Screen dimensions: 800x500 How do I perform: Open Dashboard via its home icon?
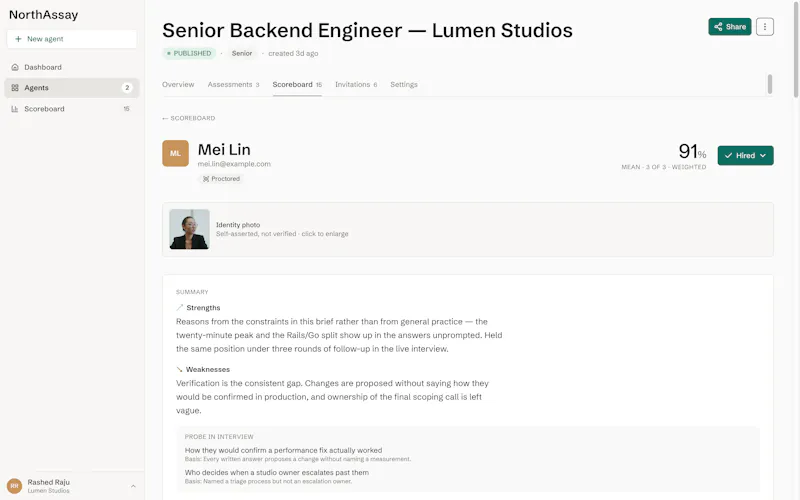coord(15,67)
